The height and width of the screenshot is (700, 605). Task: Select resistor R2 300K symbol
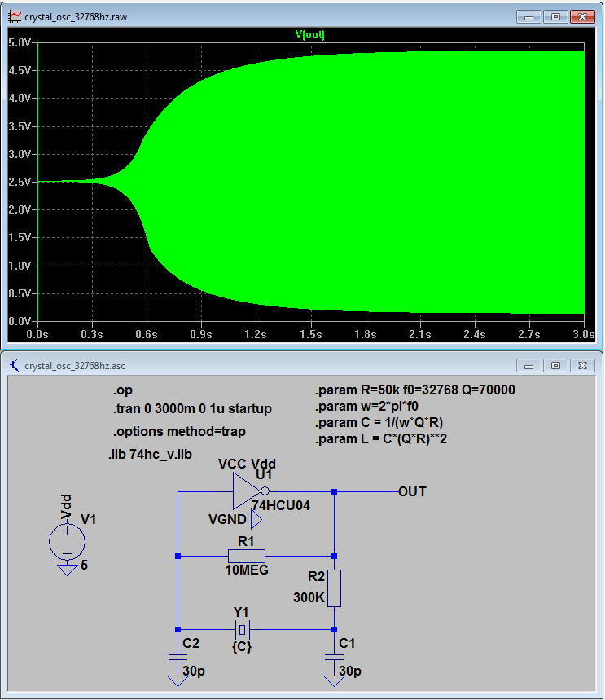334,588
